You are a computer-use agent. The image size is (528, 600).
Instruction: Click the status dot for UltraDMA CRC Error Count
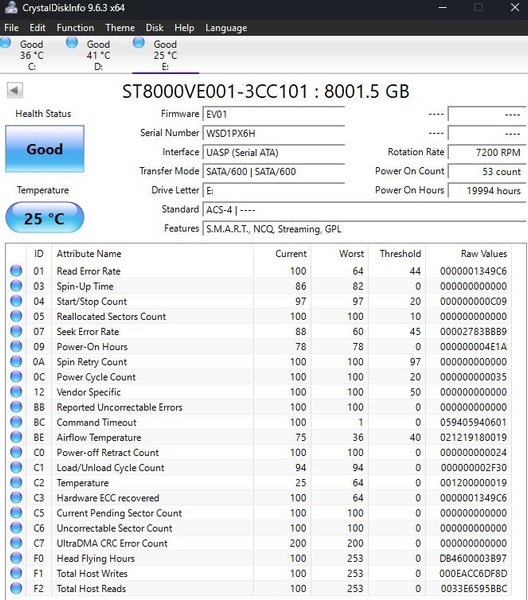[x=16, y=543]
